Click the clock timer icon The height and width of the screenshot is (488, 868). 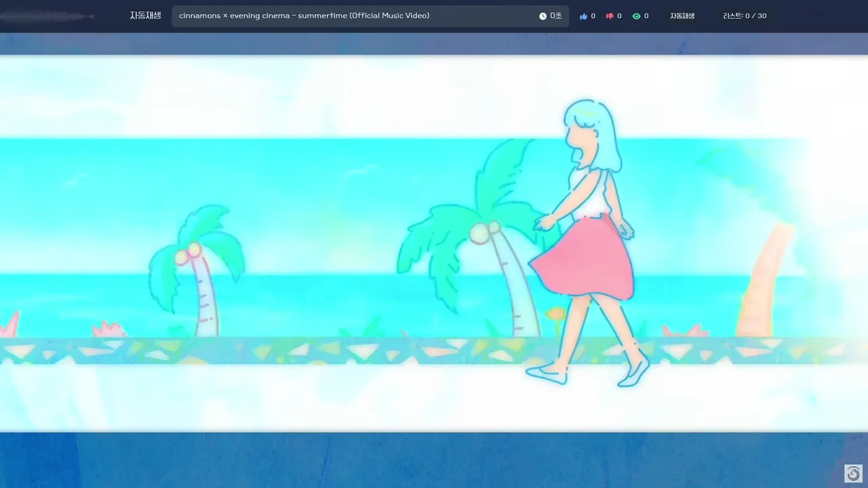click(x=542, y=16)
